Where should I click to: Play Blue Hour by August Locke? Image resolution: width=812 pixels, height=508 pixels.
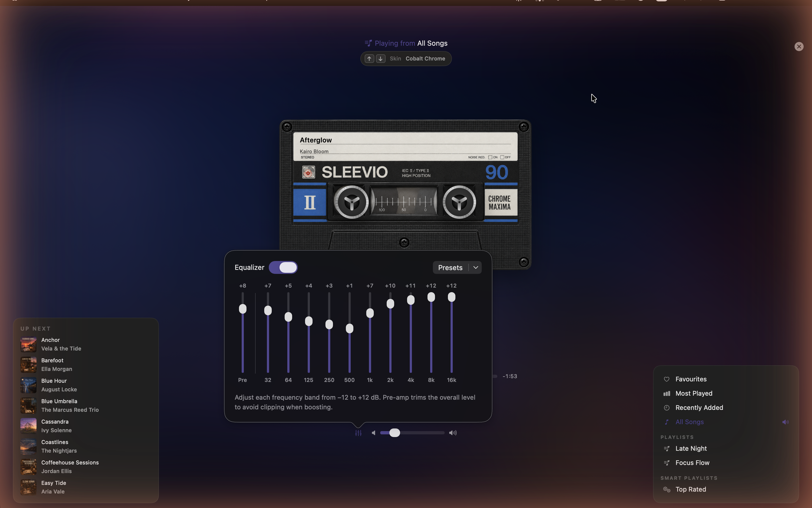click(86, 385)
